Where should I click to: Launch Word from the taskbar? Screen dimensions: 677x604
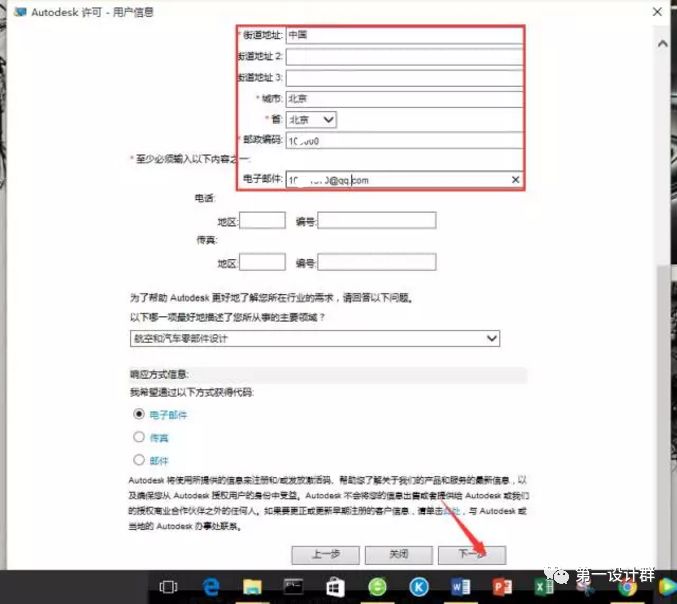[460, 587]
